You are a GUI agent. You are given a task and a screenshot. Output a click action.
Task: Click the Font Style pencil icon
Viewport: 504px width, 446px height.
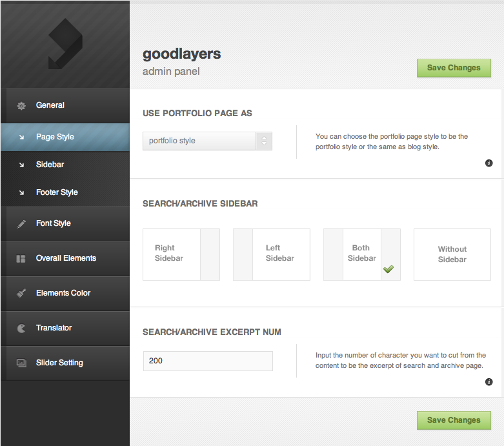(21, 224)
